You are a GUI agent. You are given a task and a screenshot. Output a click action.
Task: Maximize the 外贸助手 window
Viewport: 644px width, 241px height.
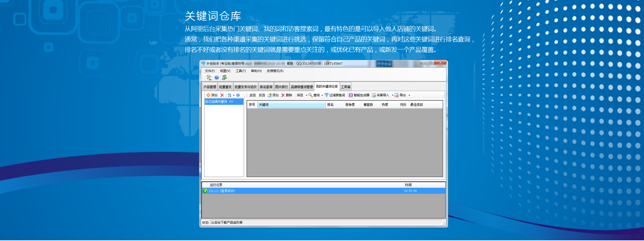[x=431, y=63]
